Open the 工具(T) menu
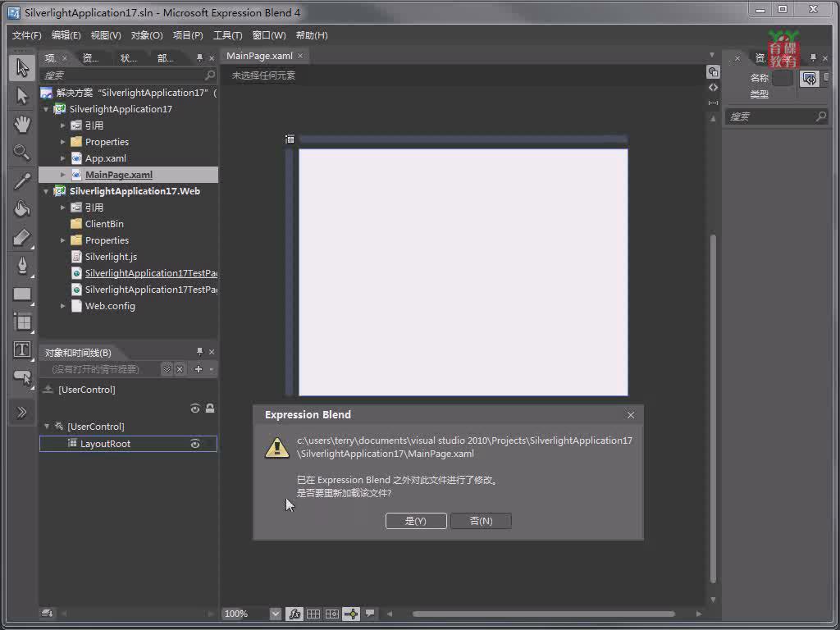This screenshot has height=630, width=840. pos(228,35)
